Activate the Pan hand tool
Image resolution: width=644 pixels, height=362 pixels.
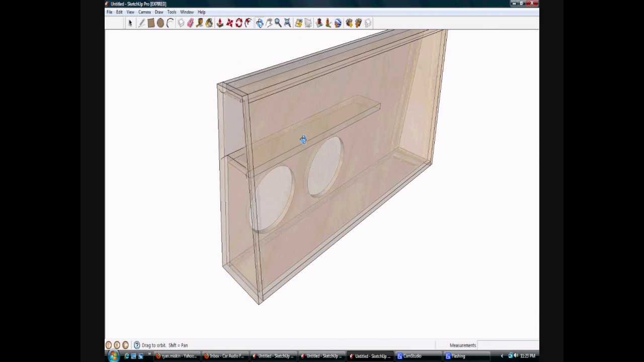point(269,23)
